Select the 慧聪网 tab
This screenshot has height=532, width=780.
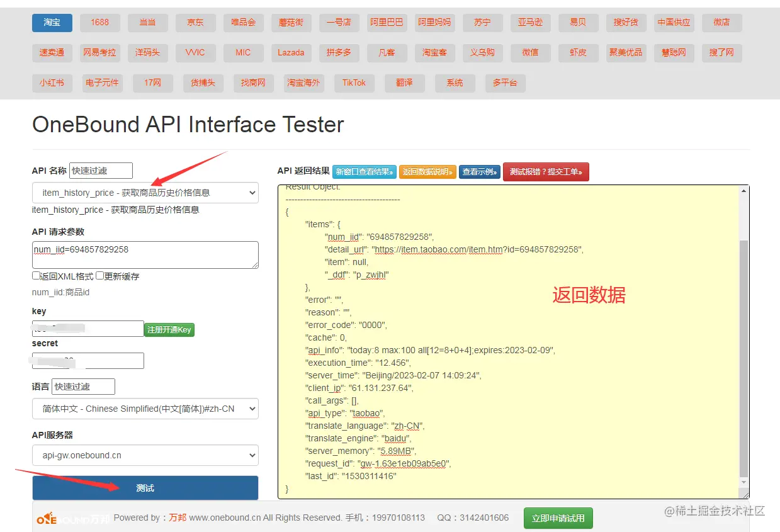click(674, 53)
